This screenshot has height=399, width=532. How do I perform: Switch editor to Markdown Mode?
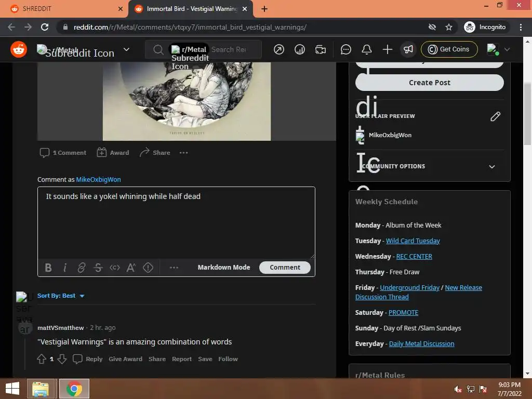pyautogui.click(x=224, y=268)
